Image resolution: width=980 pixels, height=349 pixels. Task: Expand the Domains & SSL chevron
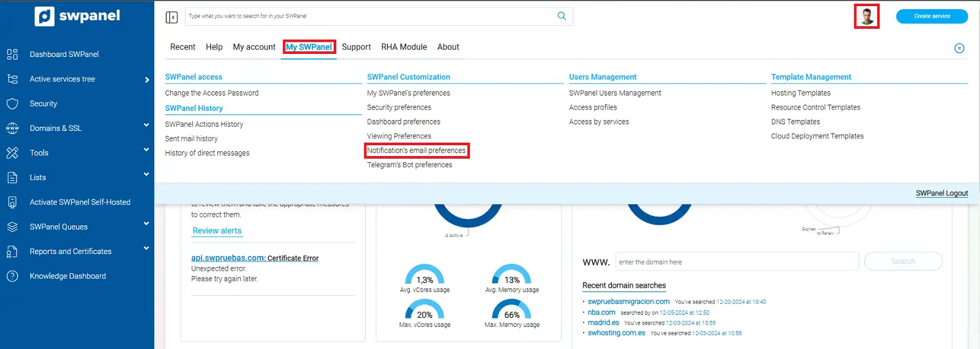click(146, 126)
